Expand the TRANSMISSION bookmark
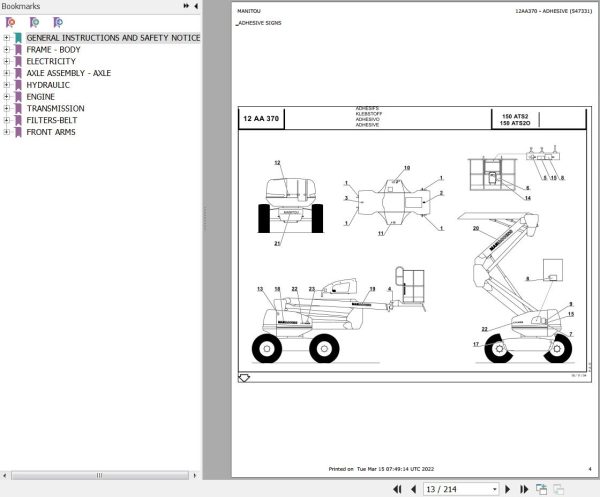 pyautogui.click(x=6, y=109)
